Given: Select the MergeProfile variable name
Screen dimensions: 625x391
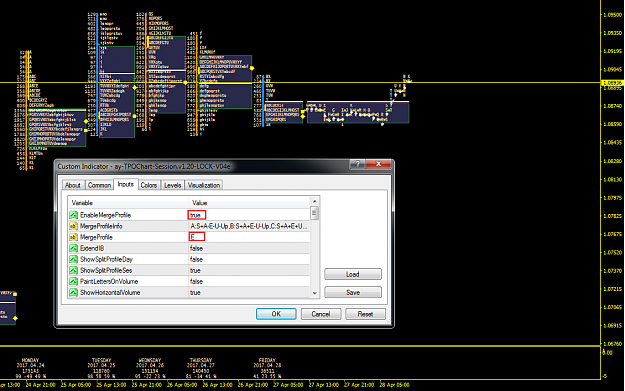Looking at the screenshot, I should point(96,238).
